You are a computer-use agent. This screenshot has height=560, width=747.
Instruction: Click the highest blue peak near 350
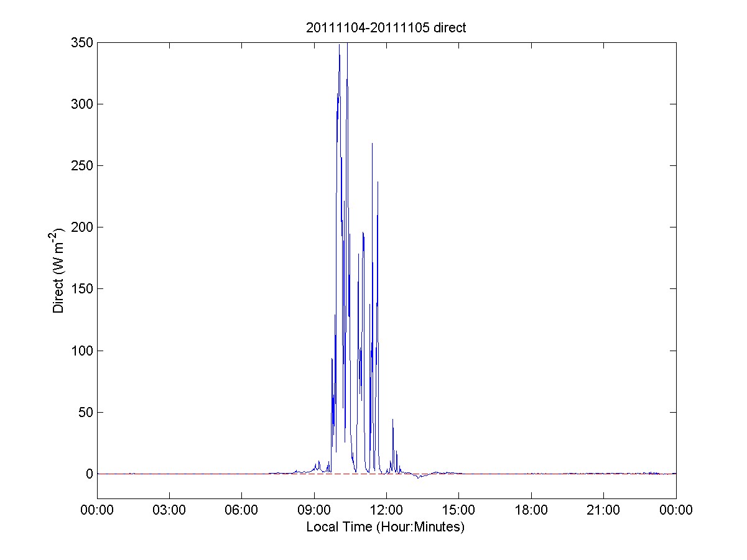coord(347,45)
